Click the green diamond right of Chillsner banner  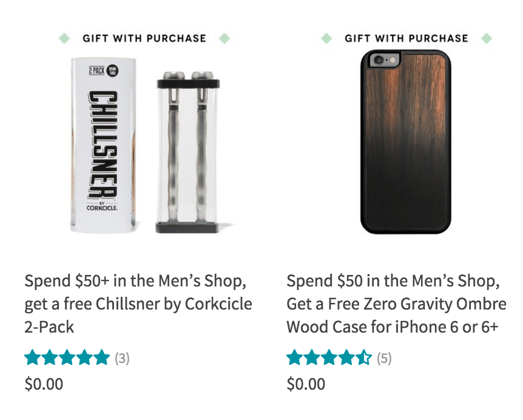224,38
